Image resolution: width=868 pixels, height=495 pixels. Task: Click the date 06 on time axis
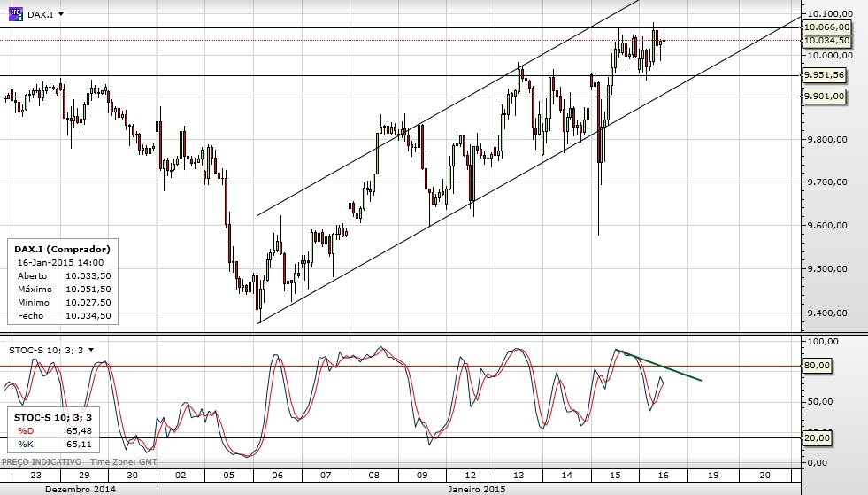tap(277, 475)
